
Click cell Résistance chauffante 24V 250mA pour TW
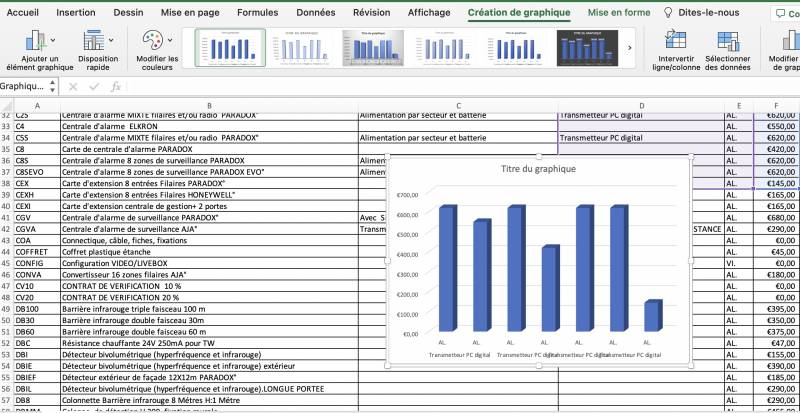coord(209,343)
